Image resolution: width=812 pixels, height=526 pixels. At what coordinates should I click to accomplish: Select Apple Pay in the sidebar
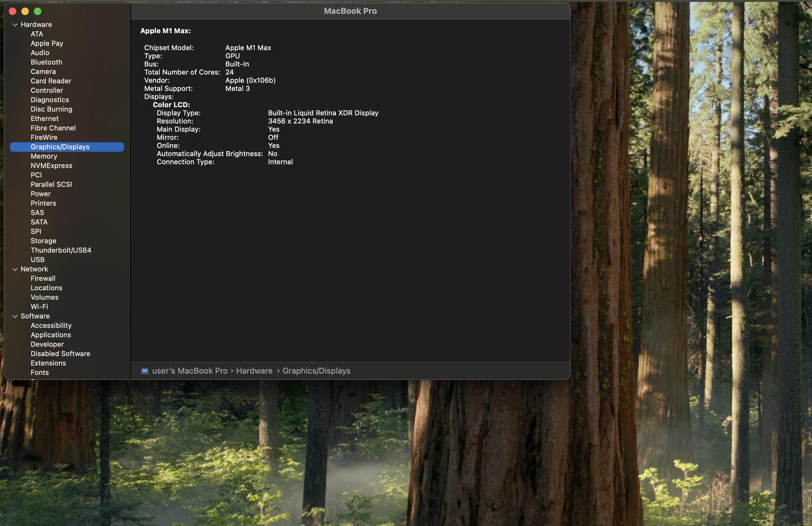[x=47, y=43]
